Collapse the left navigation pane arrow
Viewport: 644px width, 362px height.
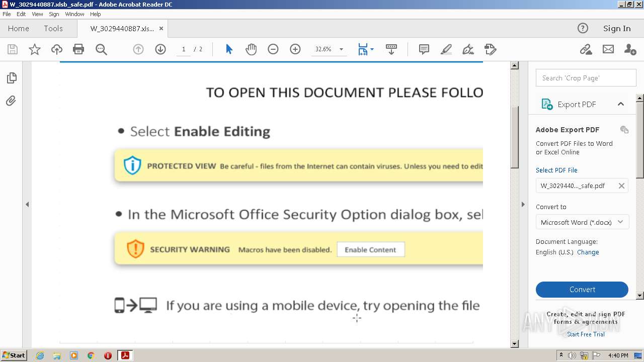(x=27, y=204)
